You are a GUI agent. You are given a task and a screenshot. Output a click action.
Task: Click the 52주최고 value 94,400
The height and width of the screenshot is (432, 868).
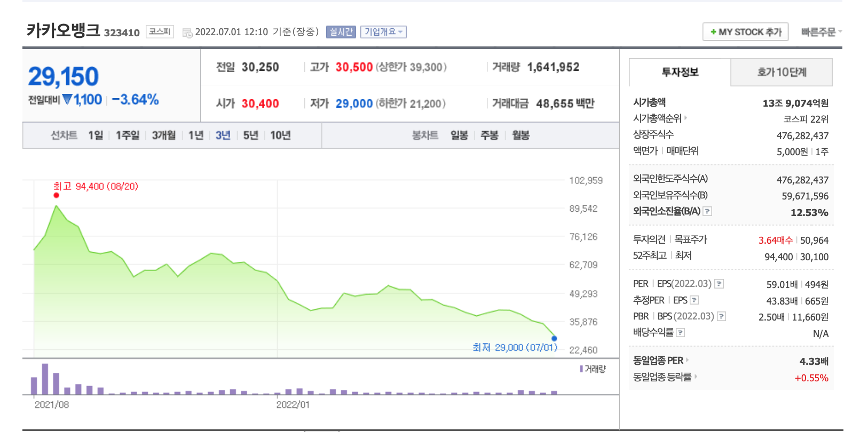pos(778,257)
